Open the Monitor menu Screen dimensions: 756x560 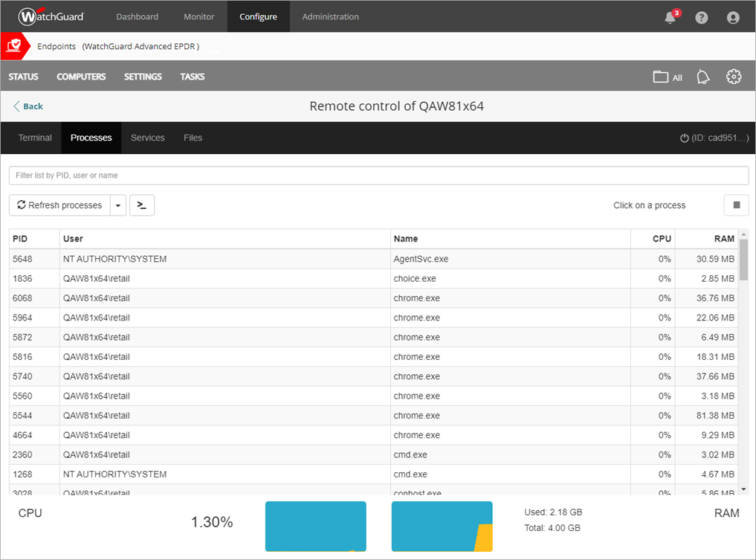tap(198, 16)
